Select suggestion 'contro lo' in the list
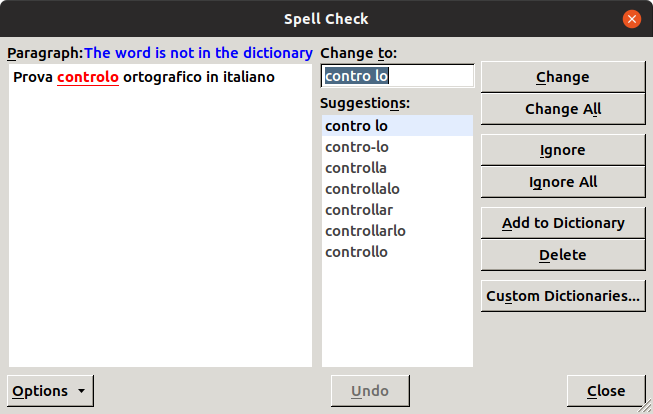653x414 pixels. pos(357,126)
